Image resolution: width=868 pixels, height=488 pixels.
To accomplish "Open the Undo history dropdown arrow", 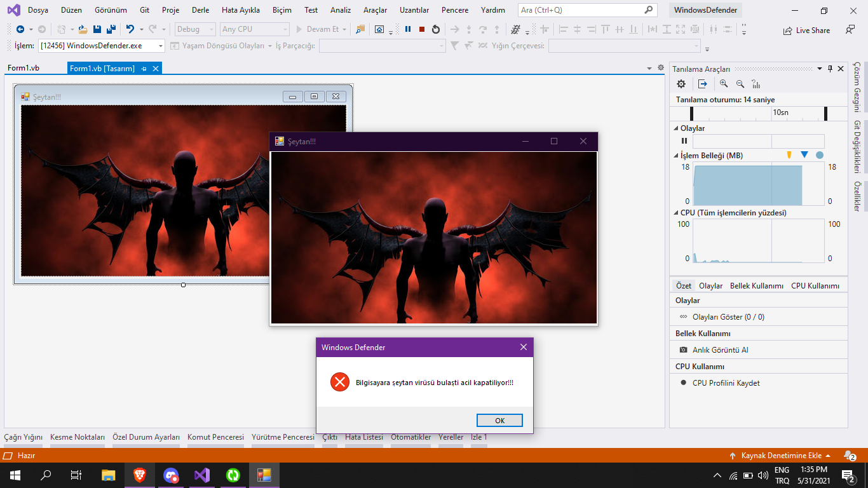I will 141,29.
